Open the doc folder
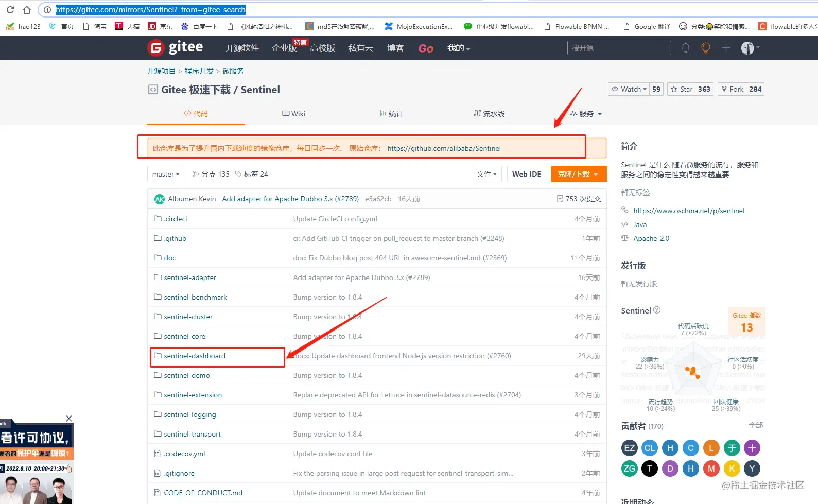 point(170,258)
